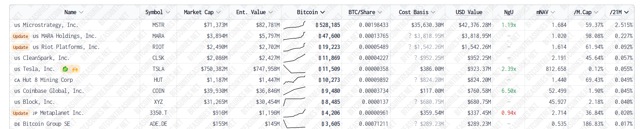The image size is (644, 129).
Task: Click the question mark before Bitcoin Group's $289.23M cost basis
Action: pos(416,124)
